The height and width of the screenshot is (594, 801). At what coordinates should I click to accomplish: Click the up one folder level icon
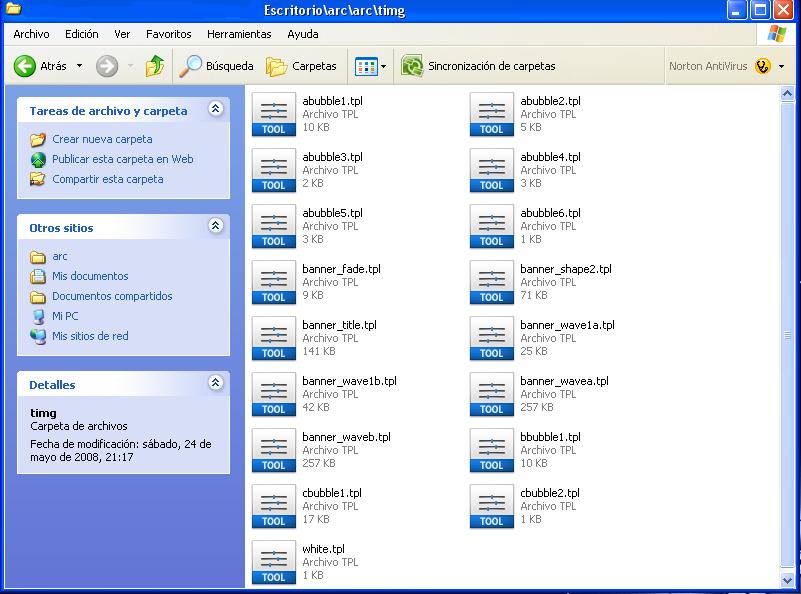point(154,66)
